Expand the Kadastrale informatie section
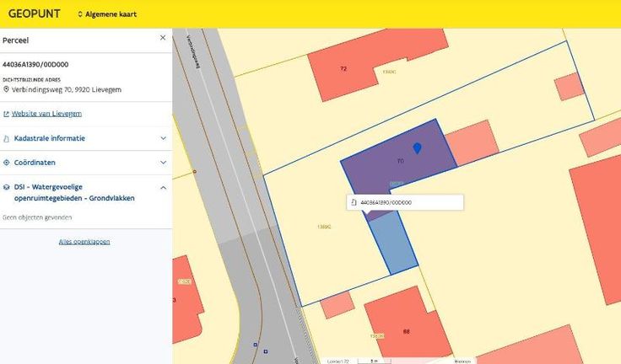Screen dimensions: 621x364 pos(163,138)
